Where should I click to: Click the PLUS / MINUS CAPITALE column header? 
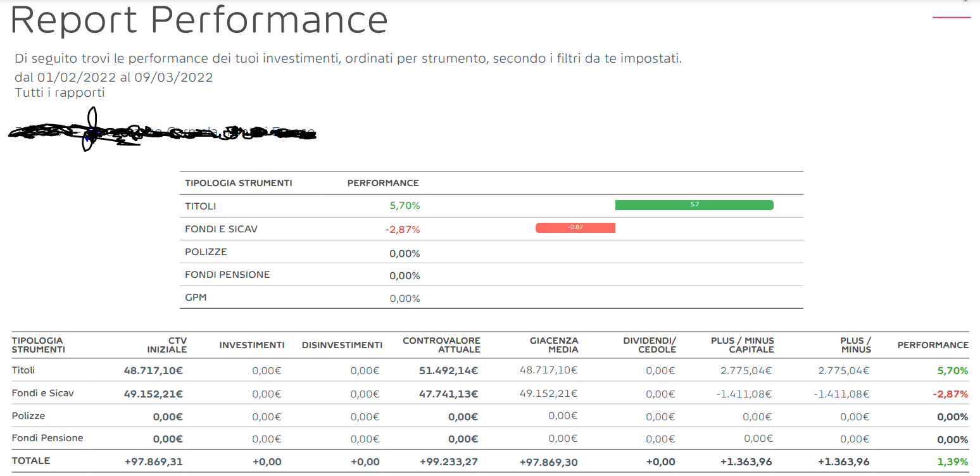(742, 345)
